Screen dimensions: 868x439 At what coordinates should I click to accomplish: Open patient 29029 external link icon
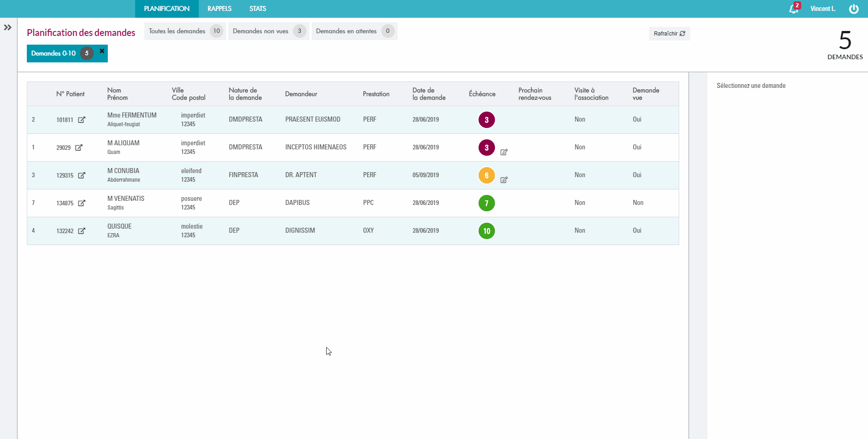click(x=79, y=148)
